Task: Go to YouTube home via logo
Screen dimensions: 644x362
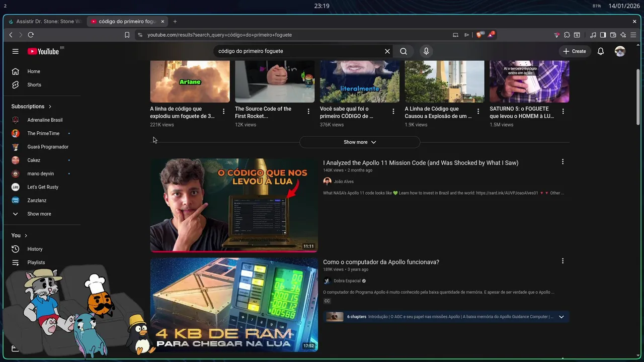Action: [43, 51]
